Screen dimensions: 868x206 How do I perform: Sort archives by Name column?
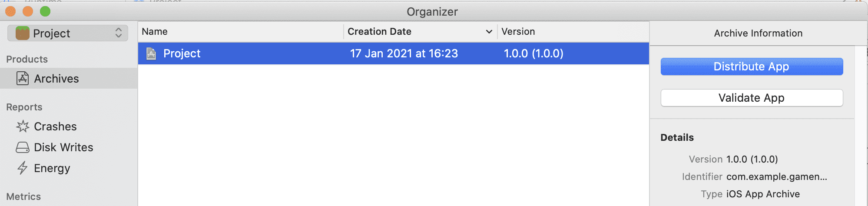[x=155, y=32]
